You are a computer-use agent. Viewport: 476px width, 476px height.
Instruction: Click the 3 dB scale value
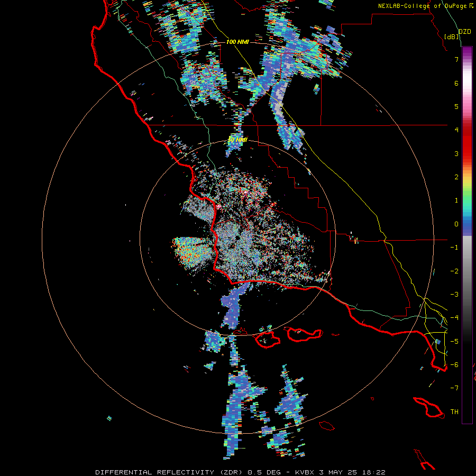[456, 153]
